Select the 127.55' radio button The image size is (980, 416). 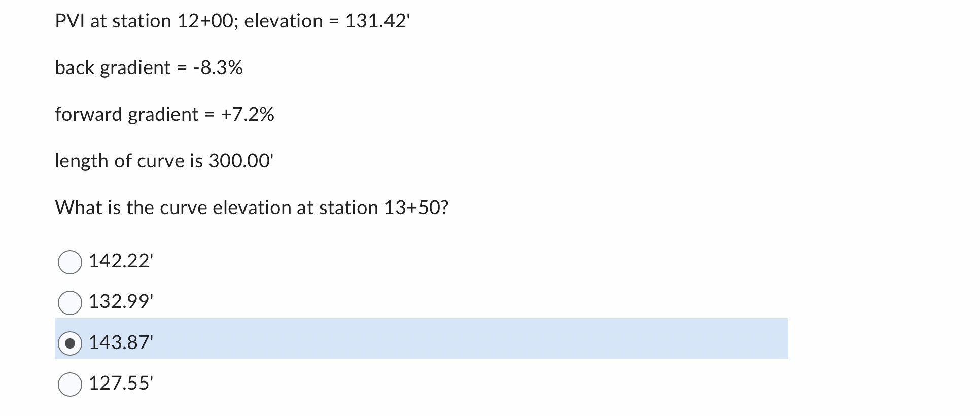(x=71, y=384)
